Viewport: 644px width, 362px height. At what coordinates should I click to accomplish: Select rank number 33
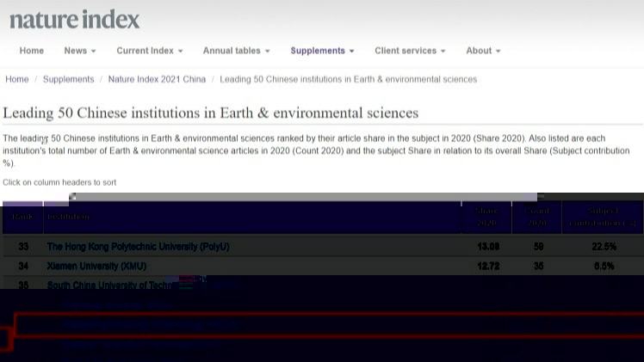tap(23, 247)
